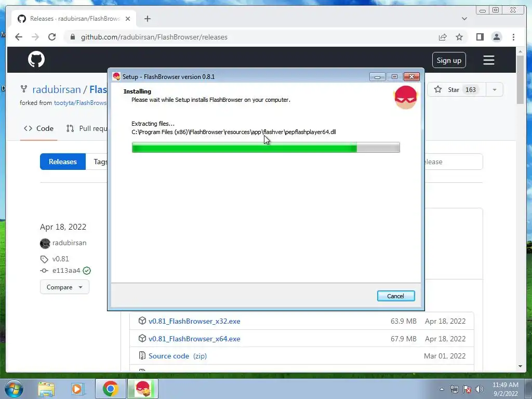Open Chrome side panel
The image size is (532, 399).
point(480,37)
